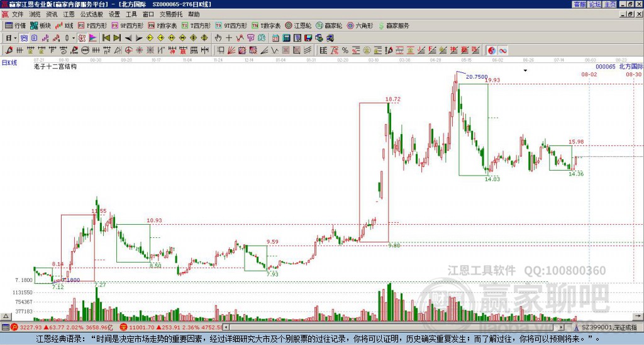Viewport: 644px width, 345px height.
Task: Click the black left arrow icon
Action: tap(128, 38)
